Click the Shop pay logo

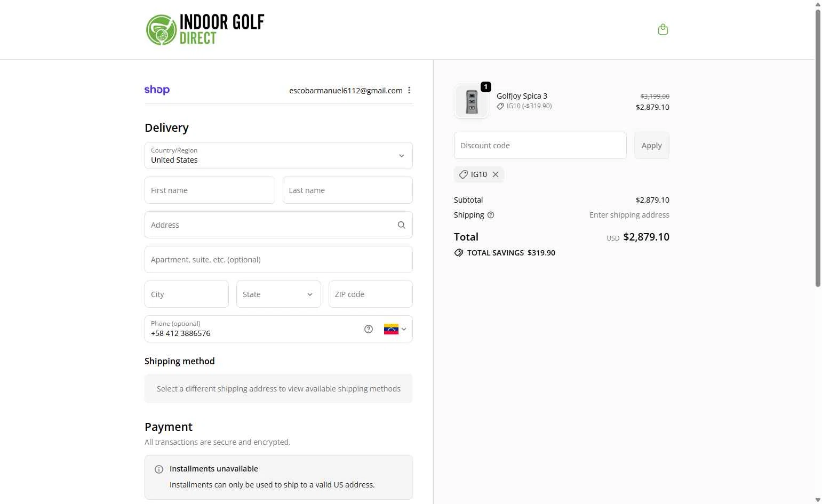[x=157, y=90]
